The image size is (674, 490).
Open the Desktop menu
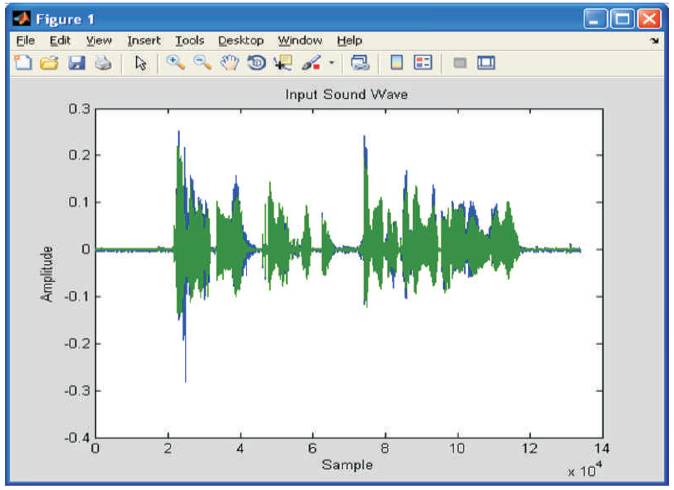pos(241,40)
